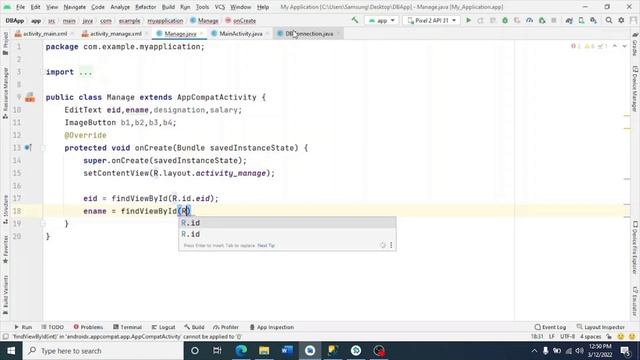Open Device Manager right side panel
This screenshot has height=360, width=640.
click(x=635, y=89)
